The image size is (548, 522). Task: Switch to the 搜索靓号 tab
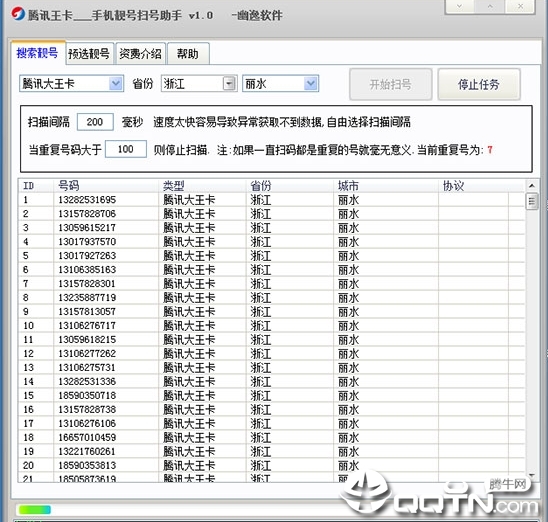(x=37, y=53)
